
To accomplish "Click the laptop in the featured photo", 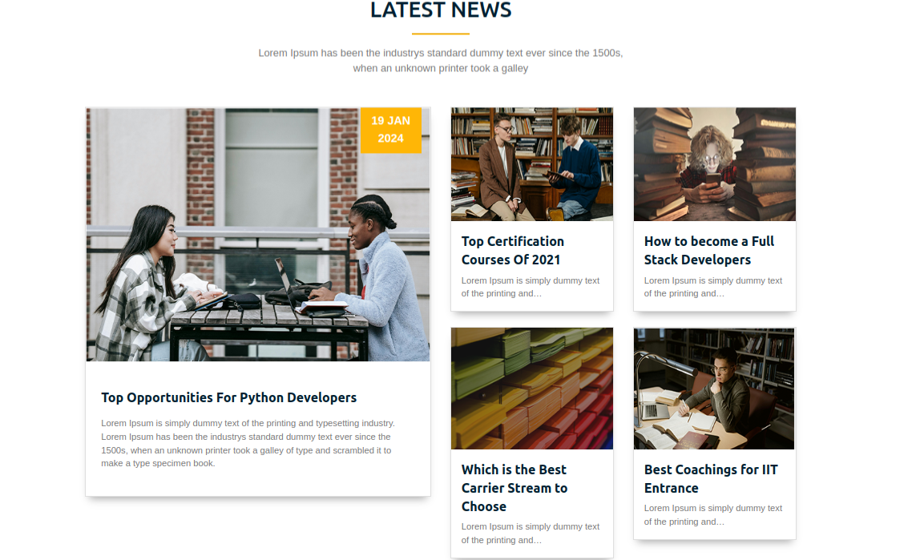I will [286, 281].
